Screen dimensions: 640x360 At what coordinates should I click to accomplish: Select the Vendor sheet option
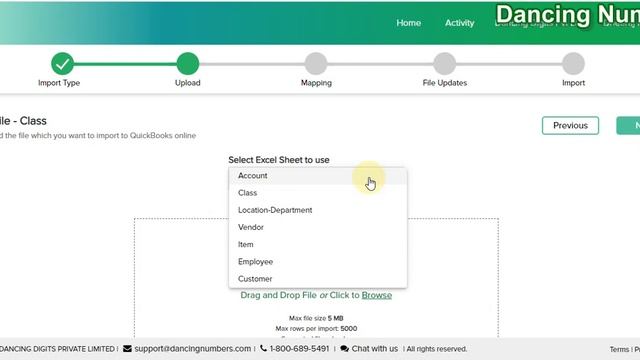318,227
